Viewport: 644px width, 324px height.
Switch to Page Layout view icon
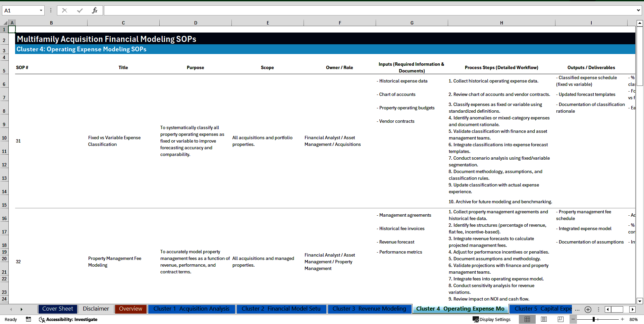pos(544,319)
